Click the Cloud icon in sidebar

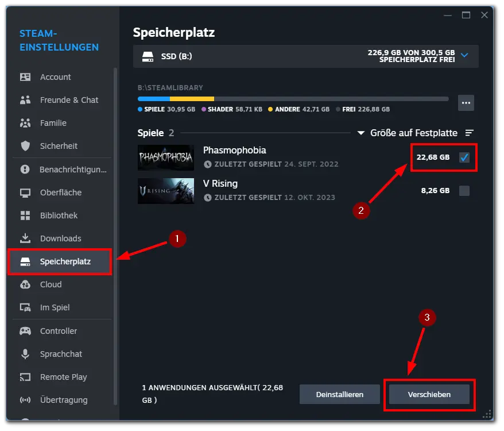[x=25, y=284]
